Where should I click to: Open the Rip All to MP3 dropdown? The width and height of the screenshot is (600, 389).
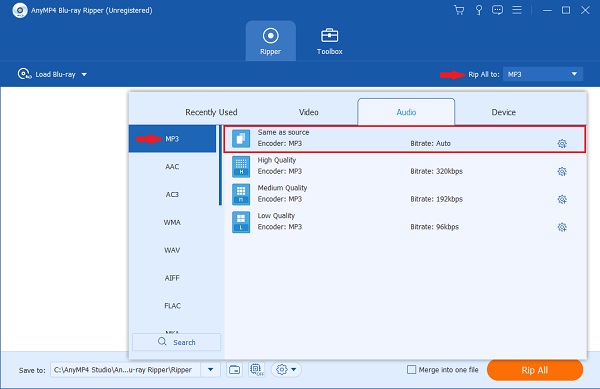tap(543, 74)
